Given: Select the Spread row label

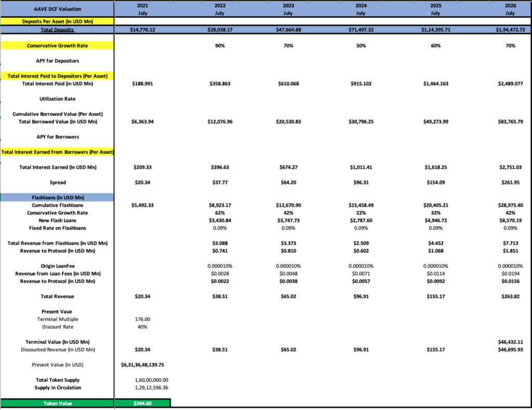Looking at the screenshot, I should tap(58, 183).
